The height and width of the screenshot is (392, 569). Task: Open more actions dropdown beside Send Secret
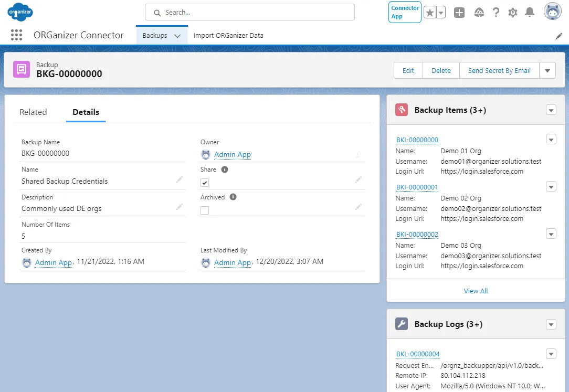547,70
